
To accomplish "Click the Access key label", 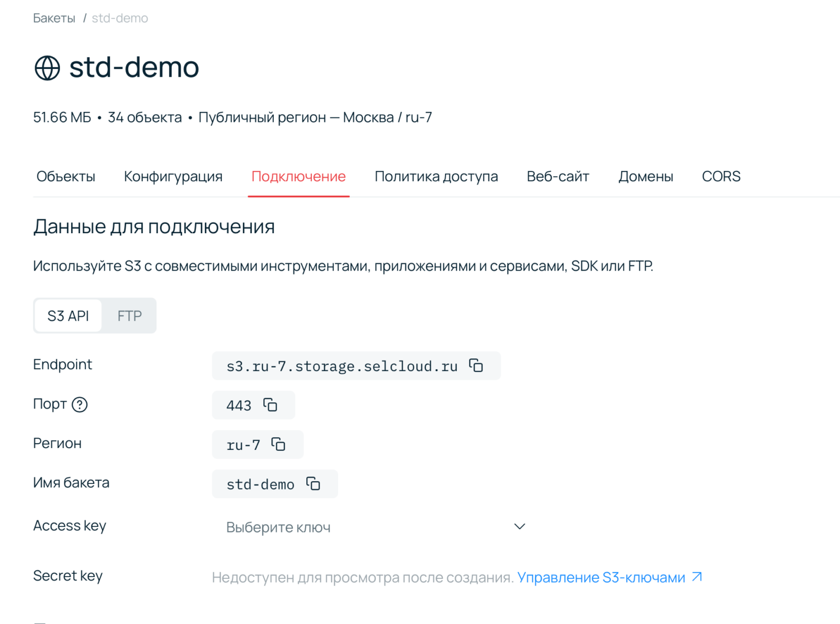I will (69, 525).
